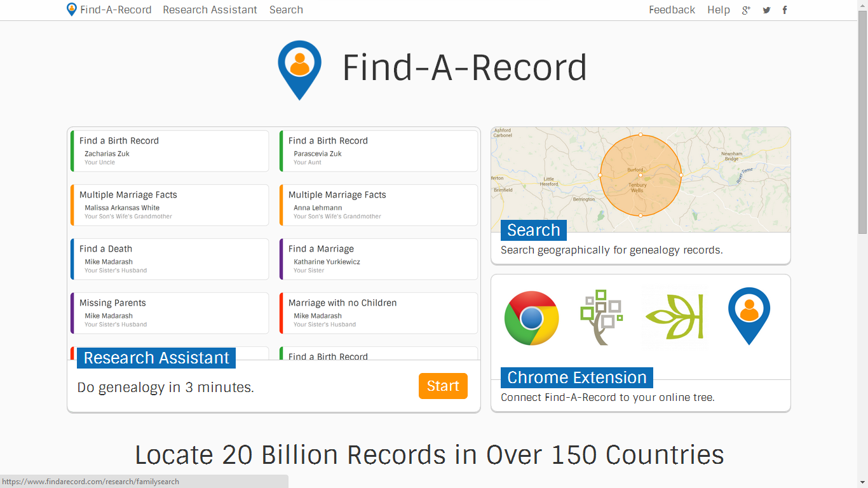Click the Ancestry leaf logo
This screenshot has width=868, height=488.
coord(675,316)
